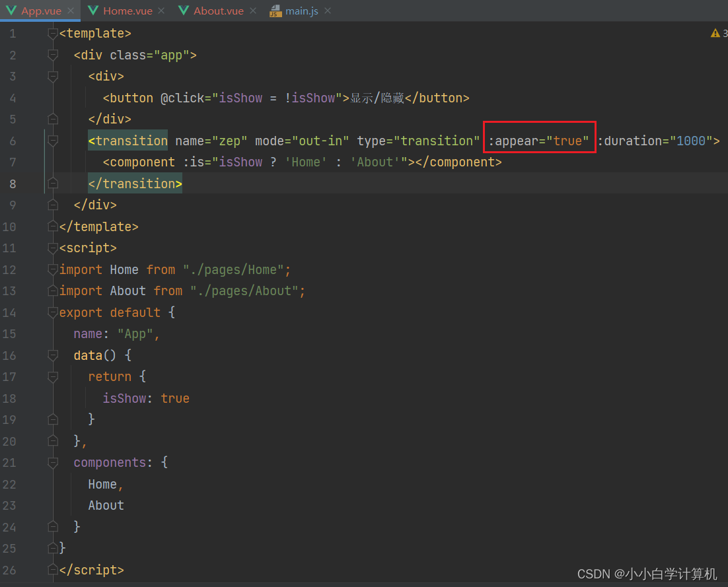Collapse the inner div fold at line 3
Screen dimensions: 728x587
click(53, 76)
